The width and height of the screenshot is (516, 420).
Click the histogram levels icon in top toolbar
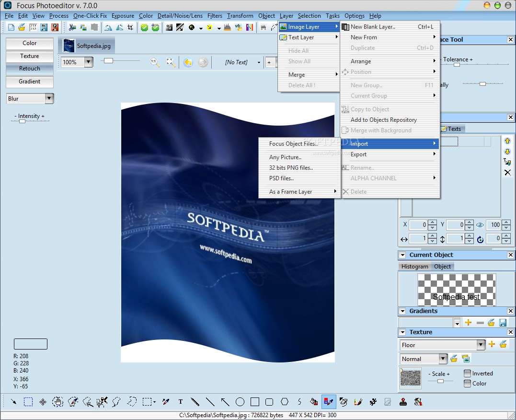click(227, 27)
